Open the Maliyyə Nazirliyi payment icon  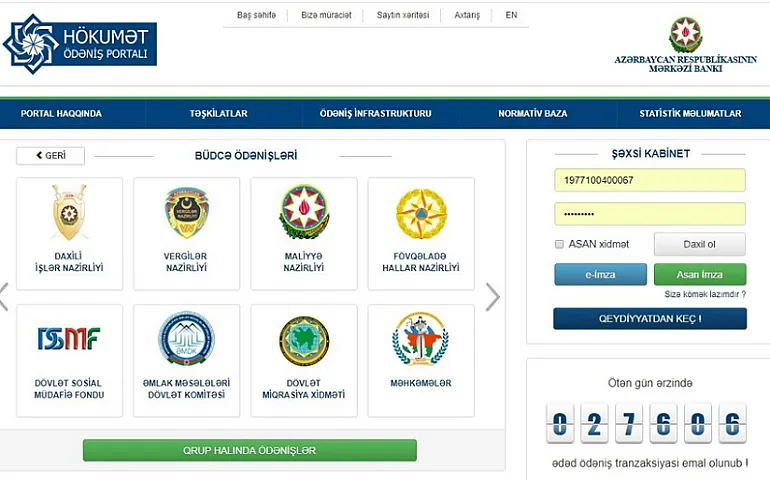[x=303, y=213]
